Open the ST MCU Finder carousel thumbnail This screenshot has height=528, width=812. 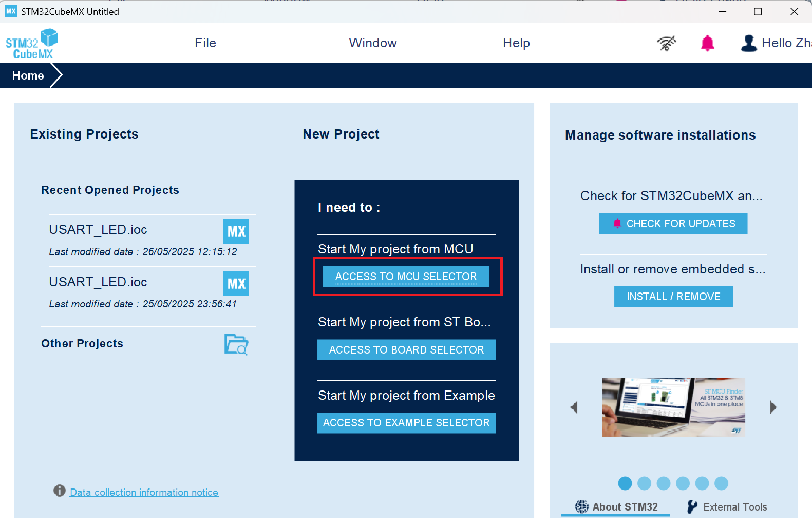[673, 407]
